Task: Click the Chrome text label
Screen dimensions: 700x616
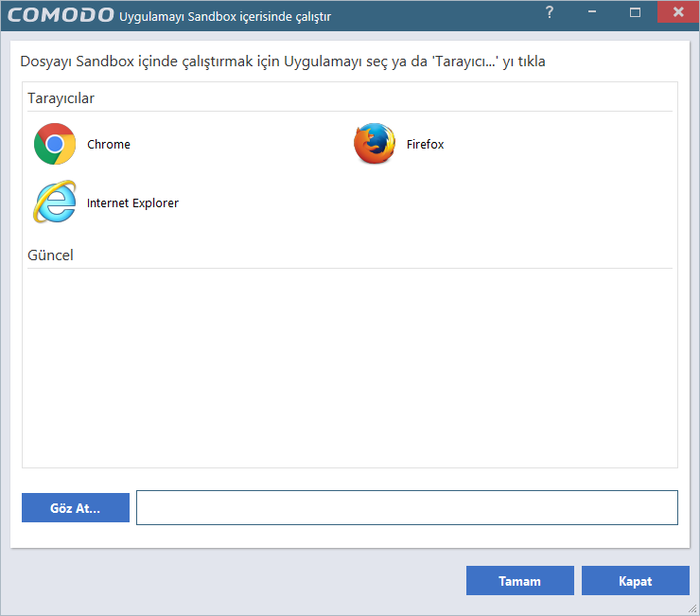Action: point(109,144)
